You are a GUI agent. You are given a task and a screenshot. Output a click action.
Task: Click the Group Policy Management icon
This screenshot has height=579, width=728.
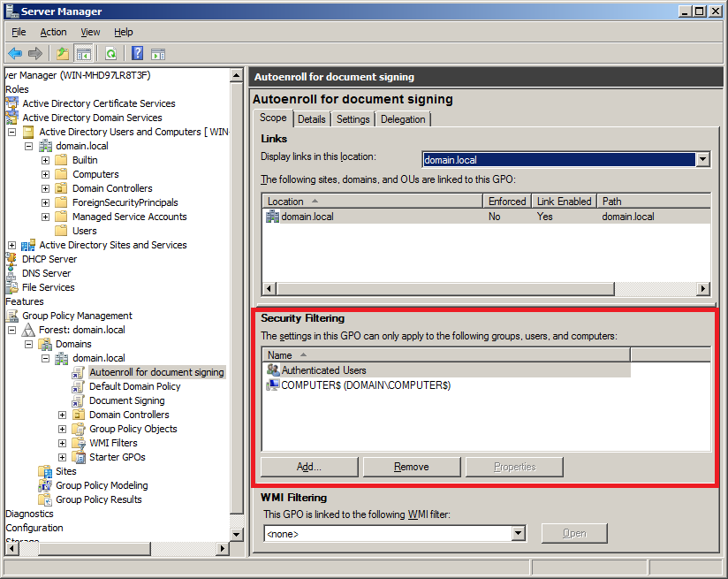[12, 316]
